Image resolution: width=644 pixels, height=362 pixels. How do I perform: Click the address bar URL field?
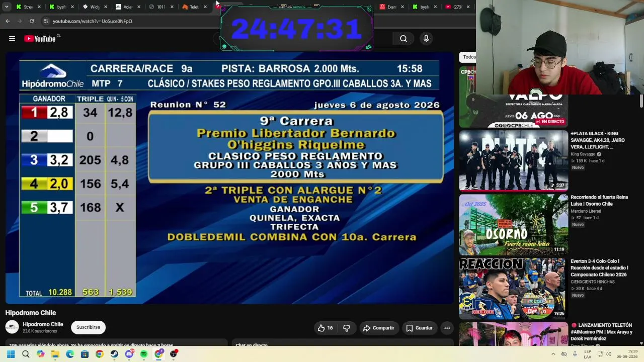click(x=93, y=21)
